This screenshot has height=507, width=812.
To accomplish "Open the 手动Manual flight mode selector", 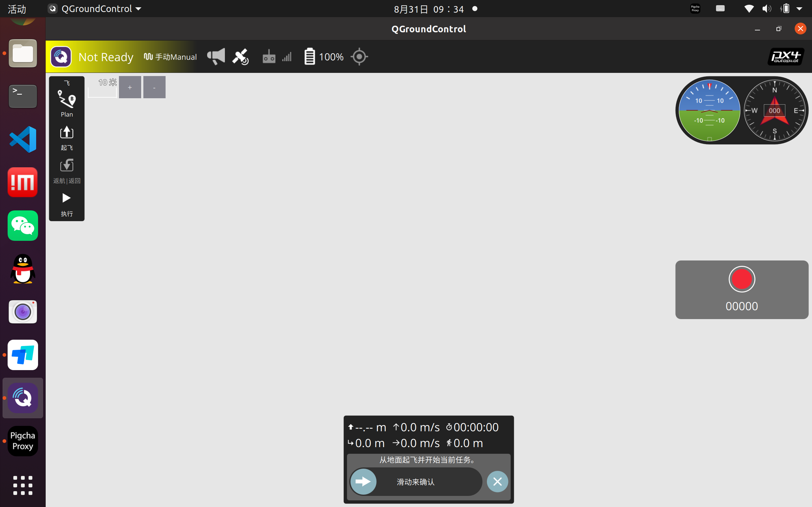I will [170, 57].
